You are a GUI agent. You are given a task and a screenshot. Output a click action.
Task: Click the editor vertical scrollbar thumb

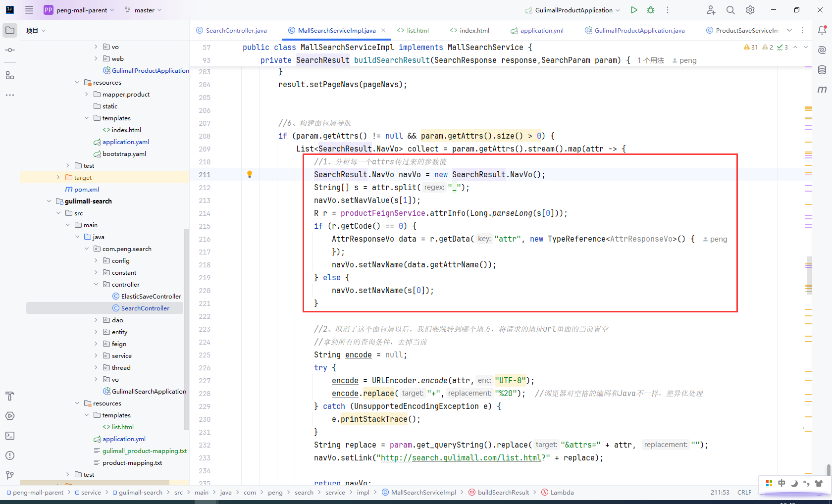coord(809,275)
